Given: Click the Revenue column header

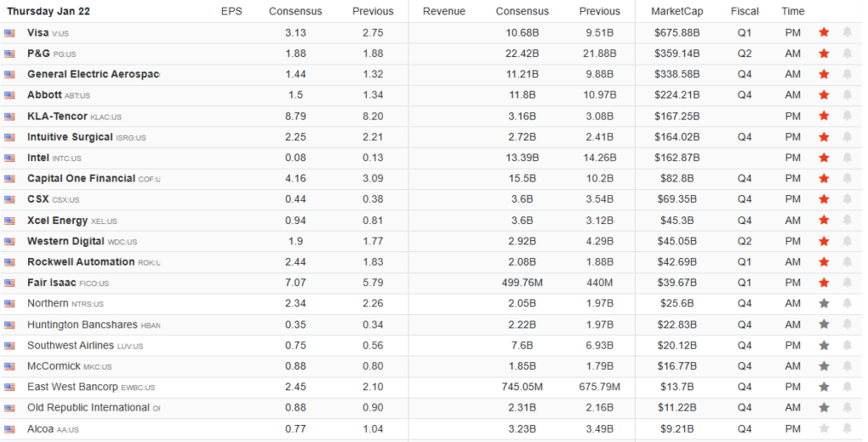Looking at the screenshot, I should pyautogui.click(x=443, y=11).
